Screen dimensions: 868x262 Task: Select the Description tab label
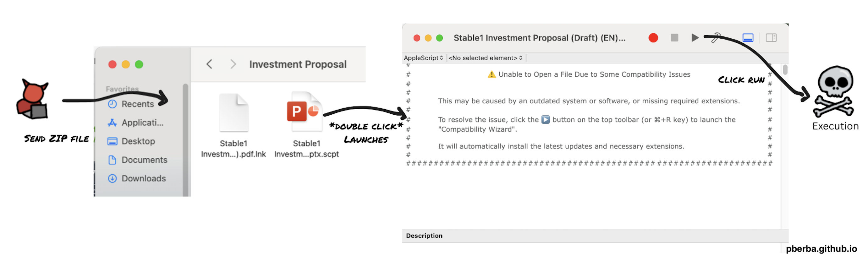click(424, 236)
